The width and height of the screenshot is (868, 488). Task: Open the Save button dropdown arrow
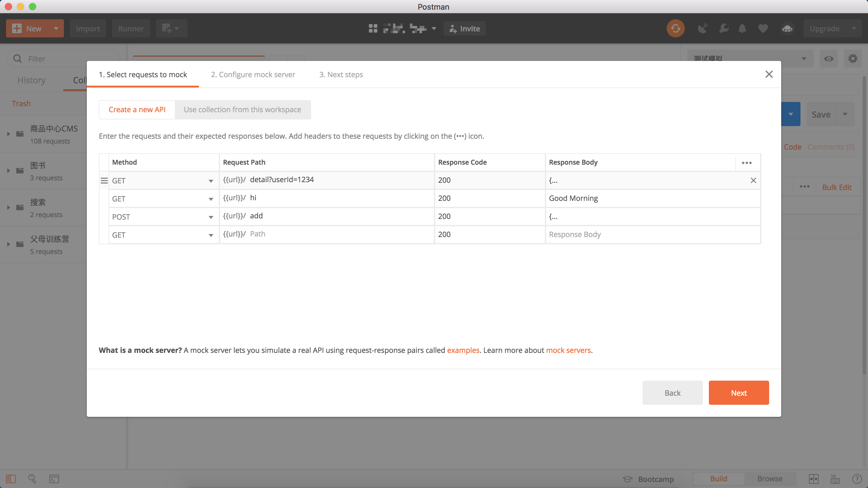[x=845, y=114]
